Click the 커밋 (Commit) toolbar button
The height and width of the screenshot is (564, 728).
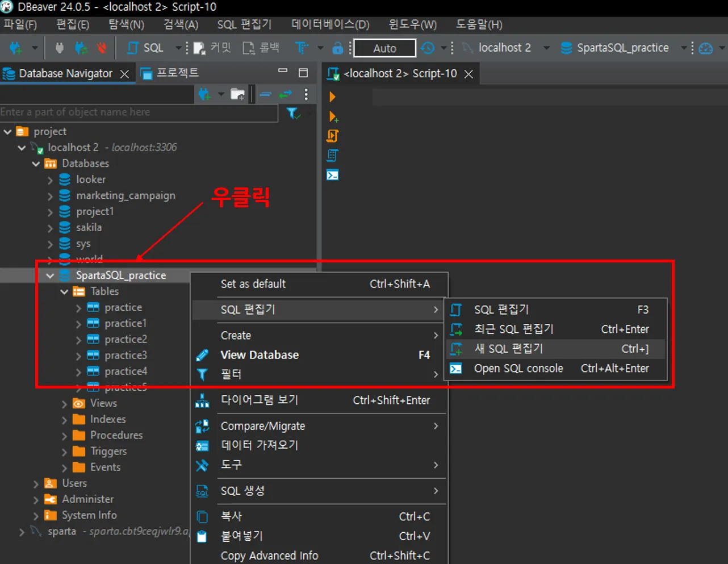212,48
